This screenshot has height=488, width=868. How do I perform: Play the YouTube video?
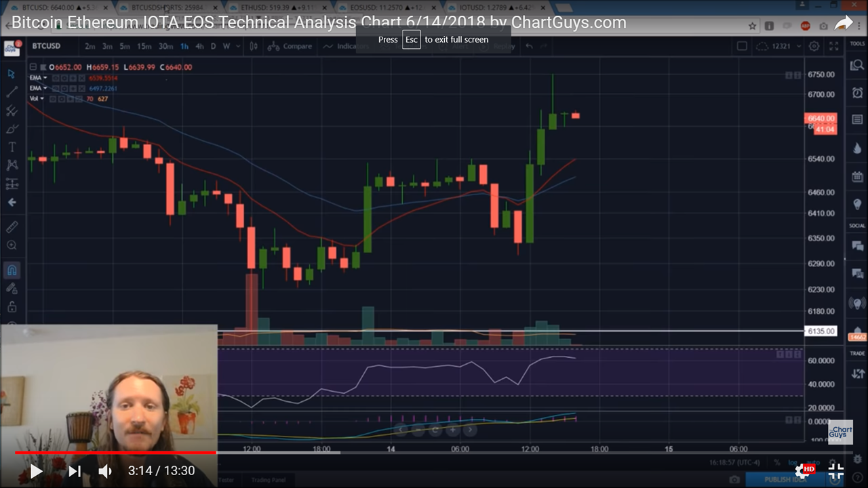pos(35,471)
